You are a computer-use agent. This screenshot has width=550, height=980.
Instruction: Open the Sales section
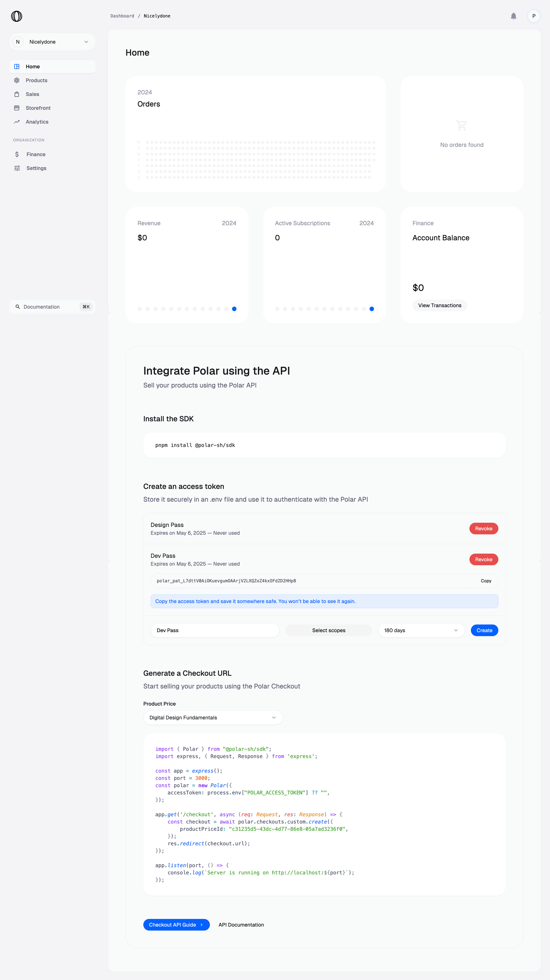point(32,94)
